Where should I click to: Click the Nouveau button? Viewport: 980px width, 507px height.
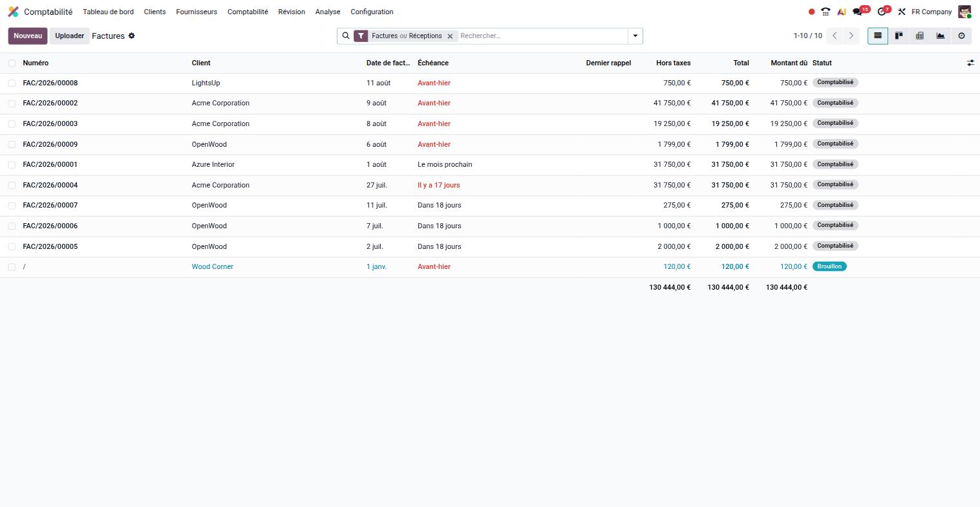click(28, 36)
